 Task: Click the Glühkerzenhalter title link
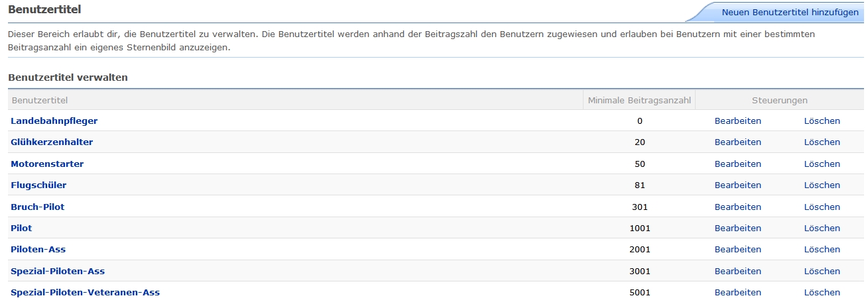point(52,142)
